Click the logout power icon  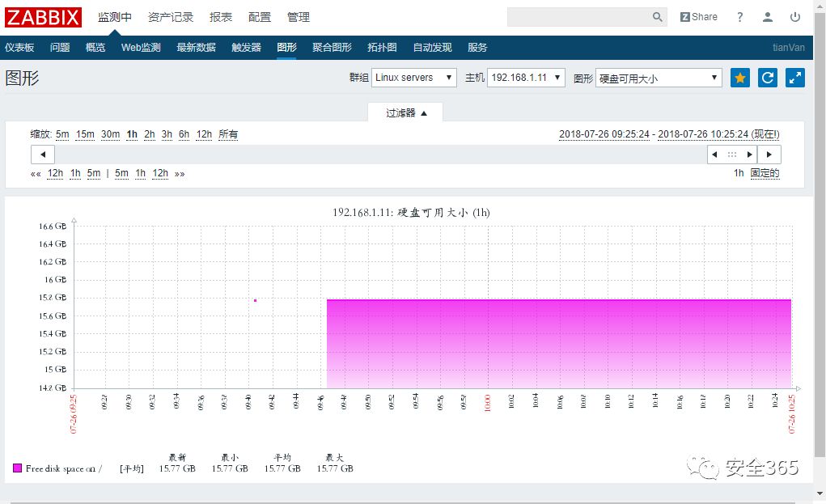click(795, 17)
